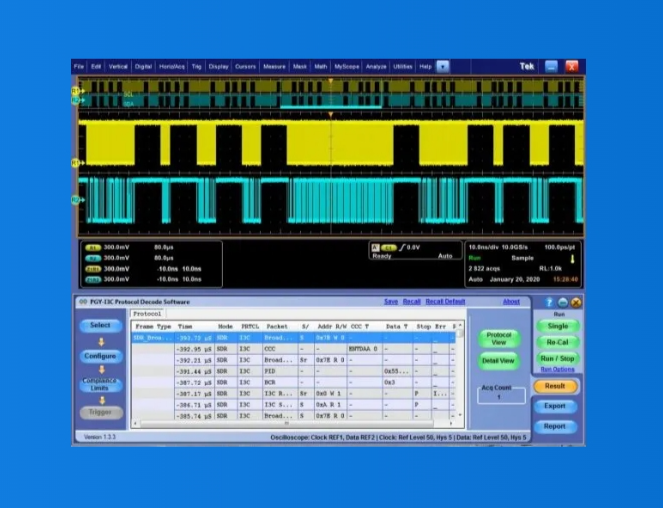Click the Z1R1 zoom badge in readout
This screenshot has width=663, height=508.
point(93,268)
